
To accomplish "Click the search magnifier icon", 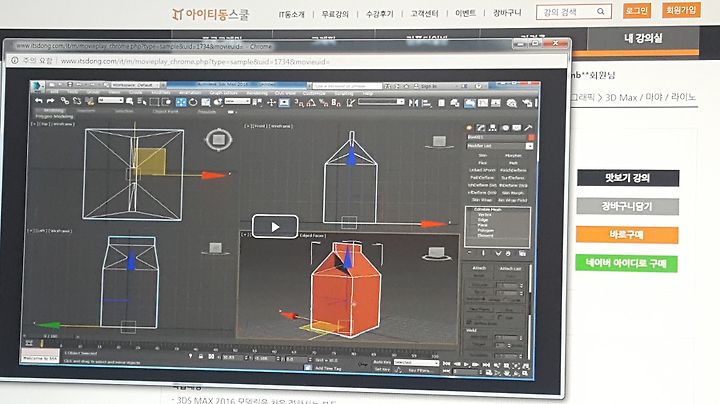I will click(x=601, y=11).
